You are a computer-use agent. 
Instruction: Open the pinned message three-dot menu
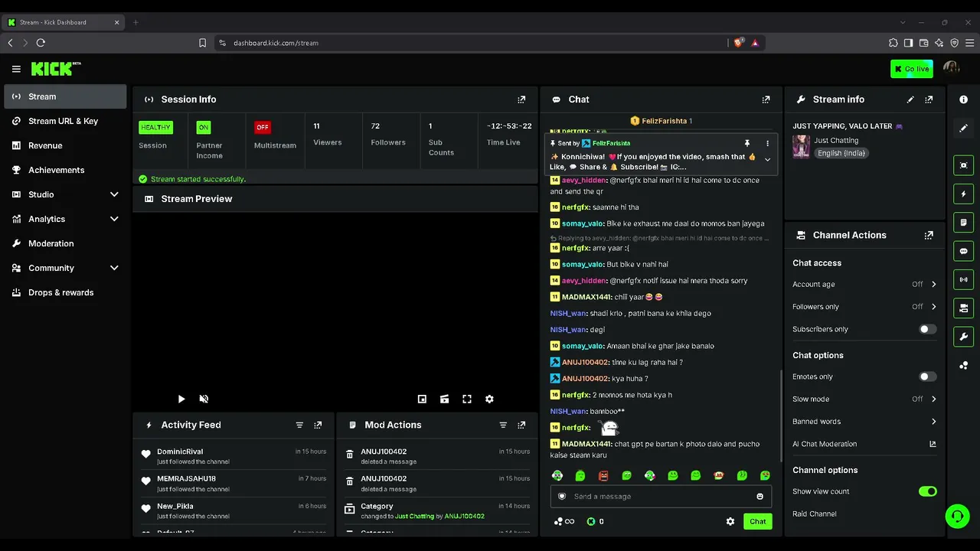(x=767, y=143)
